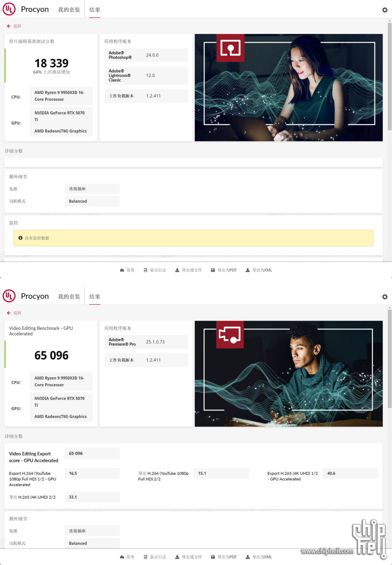Click 工作负载版本 1.2.411 in photo editing window
The height and width of the screenshot is (565, 392).
click(146, 96)
